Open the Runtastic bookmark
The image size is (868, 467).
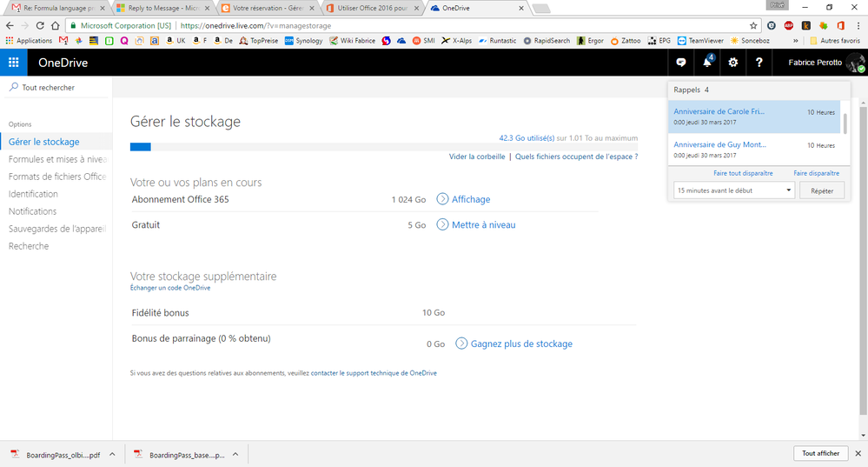(x=497, y=41)
